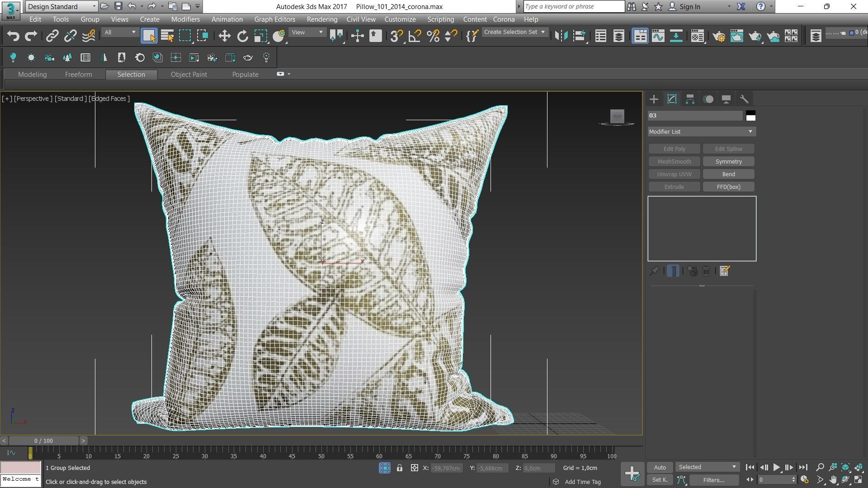Image resolution: width=868 pixels, height=488 pixels.
Task: Click the Play Animation button
Action: click(776, 468)
